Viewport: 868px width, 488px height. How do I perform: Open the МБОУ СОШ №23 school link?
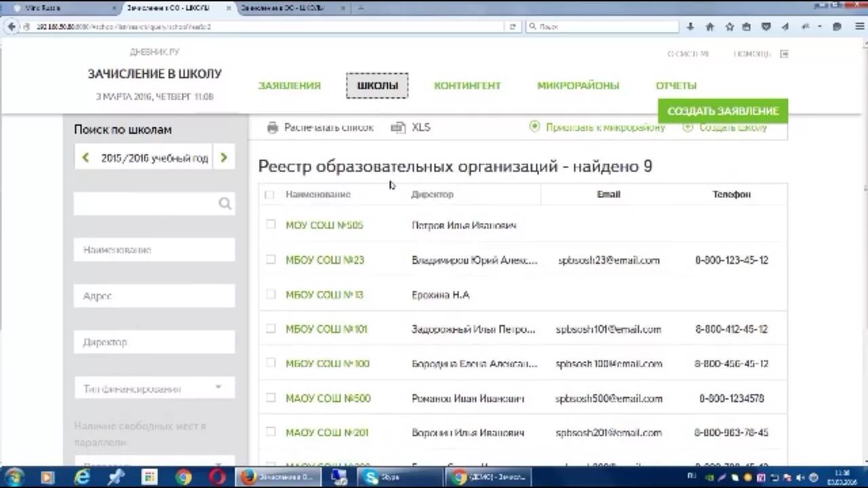click(x=325, y=260)
